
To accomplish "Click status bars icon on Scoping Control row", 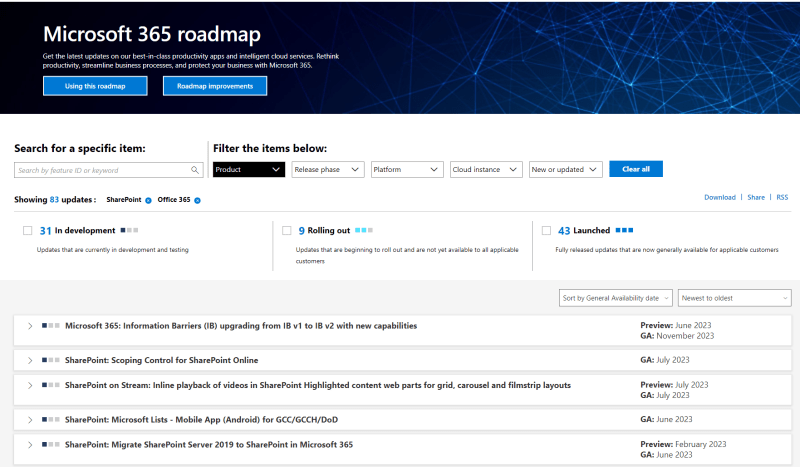I will pos(51,360).
